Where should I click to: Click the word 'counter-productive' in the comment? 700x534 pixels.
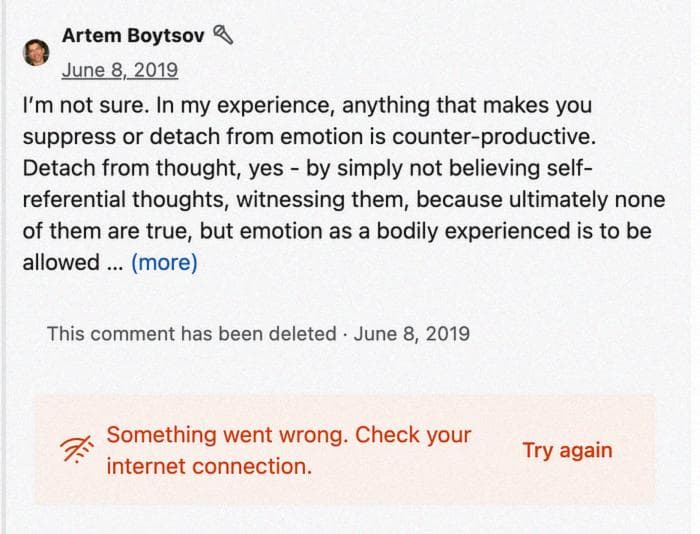pyautogui.click(x=494, y=137)
